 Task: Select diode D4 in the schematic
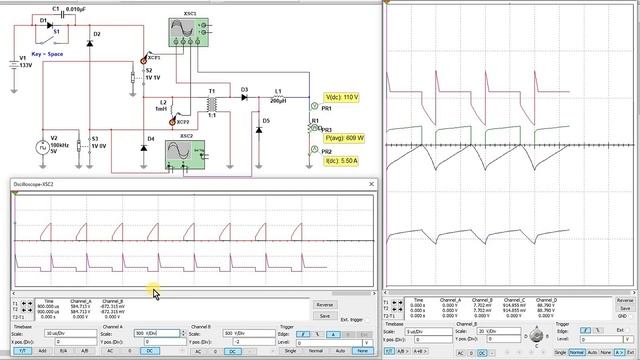tap(144, 148)
